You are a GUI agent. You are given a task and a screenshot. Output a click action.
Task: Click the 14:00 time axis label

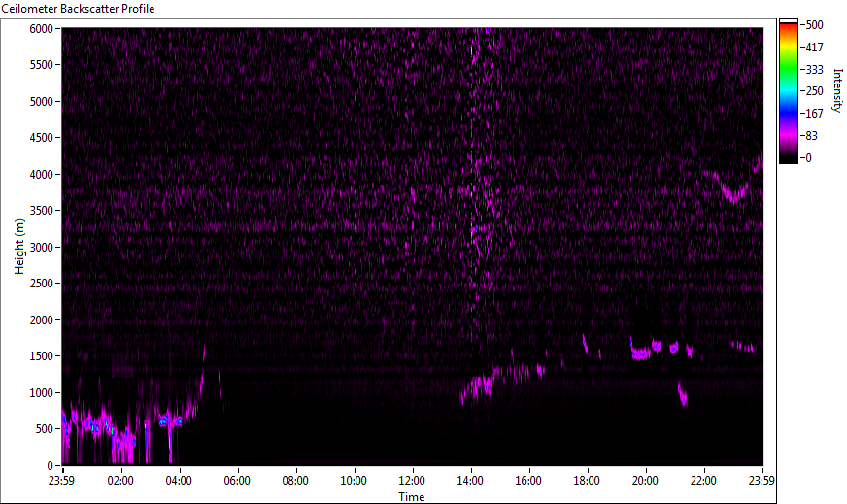click(x=470, y=481)
